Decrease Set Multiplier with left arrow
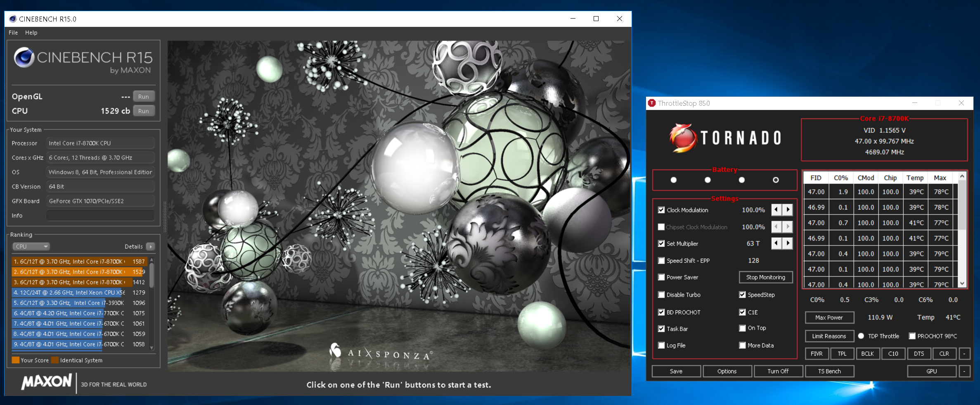This screenshot has height=405, width=980. 776,243
